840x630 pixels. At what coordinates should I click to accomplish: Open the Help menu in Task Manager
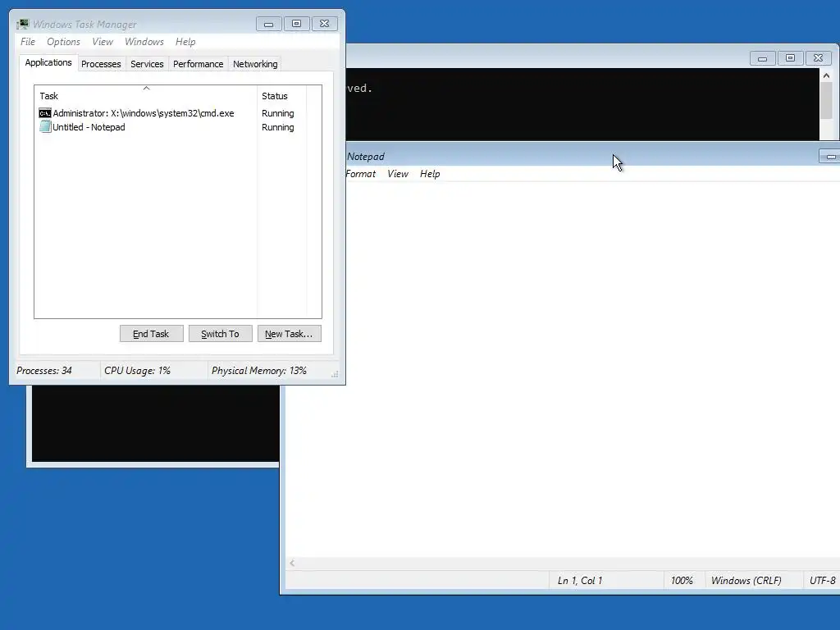click(185, 42)
